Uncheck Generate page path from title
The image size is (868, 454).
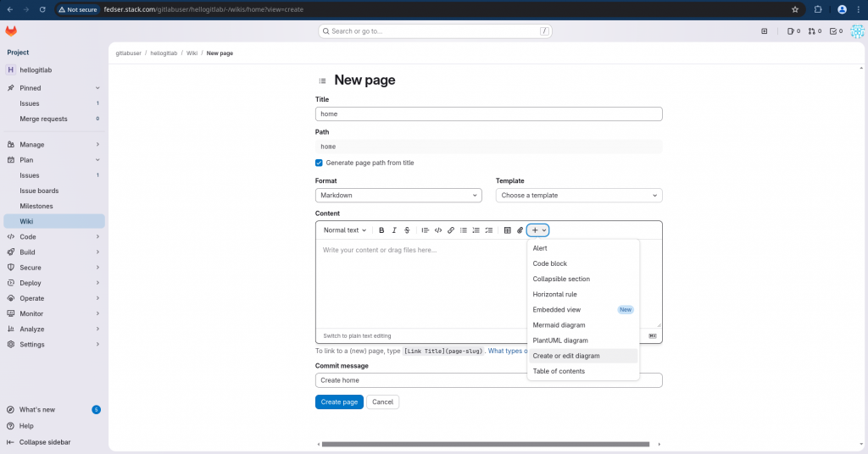[x=320, y=163]
